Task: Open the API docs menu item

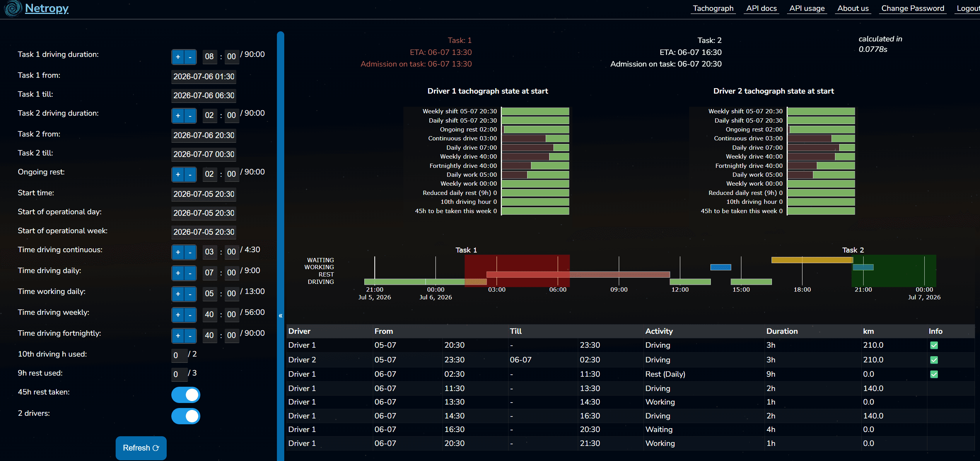Action: (x=761, y=8)
